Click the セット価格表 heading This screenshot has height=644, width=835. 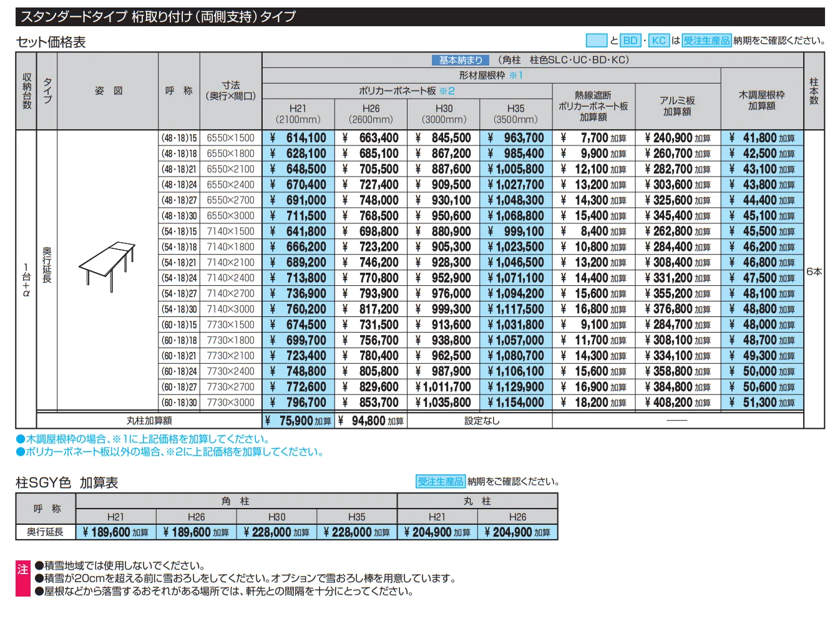pos(51,42)
